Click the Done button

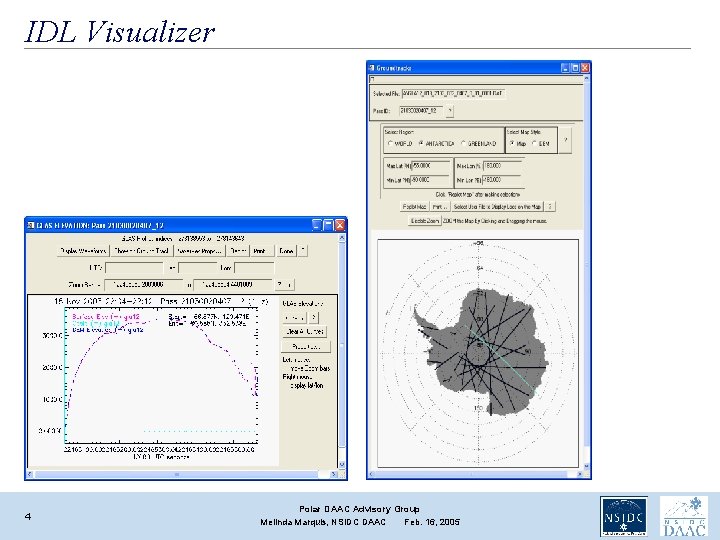pos(286,251)
